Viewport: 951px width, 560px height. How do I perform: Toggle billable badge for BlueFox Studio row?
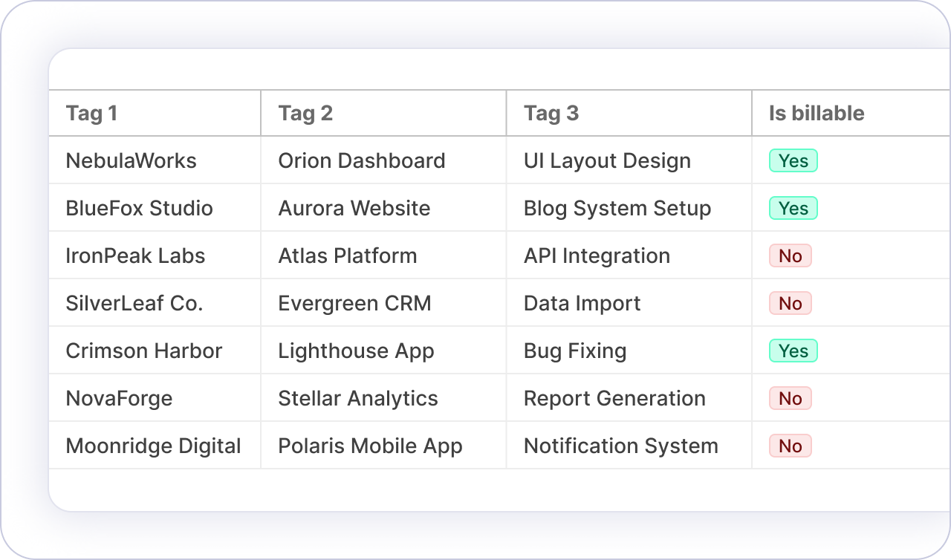coord(793,209)
